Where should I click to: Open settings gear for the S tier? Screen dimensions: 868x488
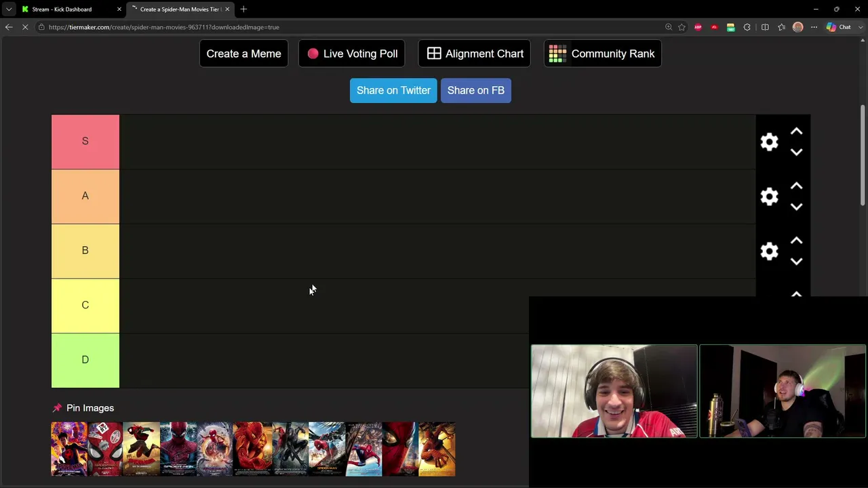769,142
